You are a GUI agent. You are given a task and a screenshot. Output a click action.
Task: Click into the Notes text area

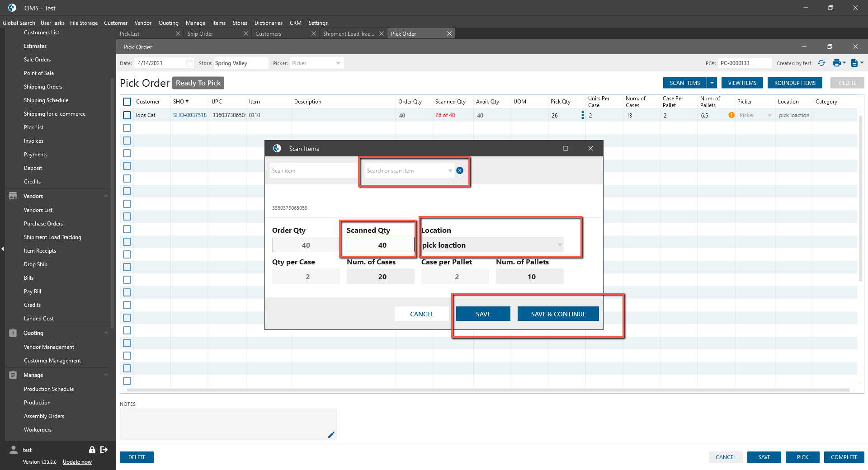coord(228,424)
